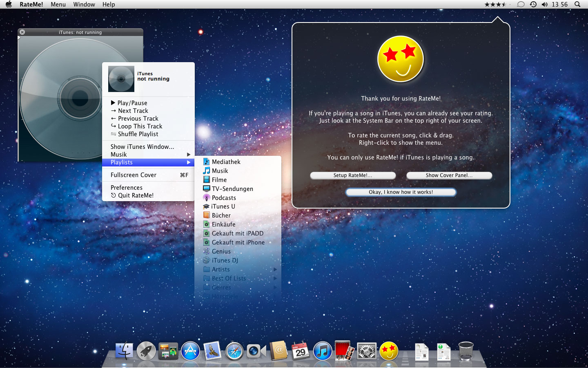Select Musik playlist with note icon

[238, 171]
